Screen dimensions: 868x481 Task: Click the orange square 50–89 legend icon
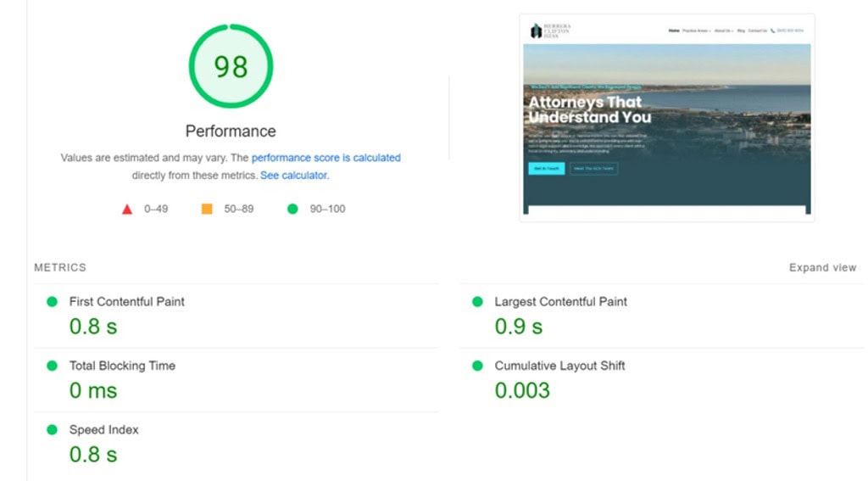coord(207,209)
